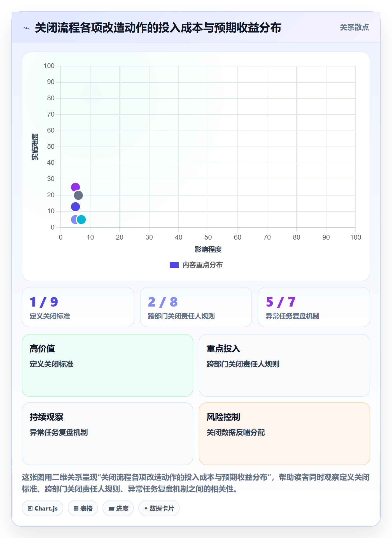Click the grid icon in the 表格 chip

click(76, 509)
